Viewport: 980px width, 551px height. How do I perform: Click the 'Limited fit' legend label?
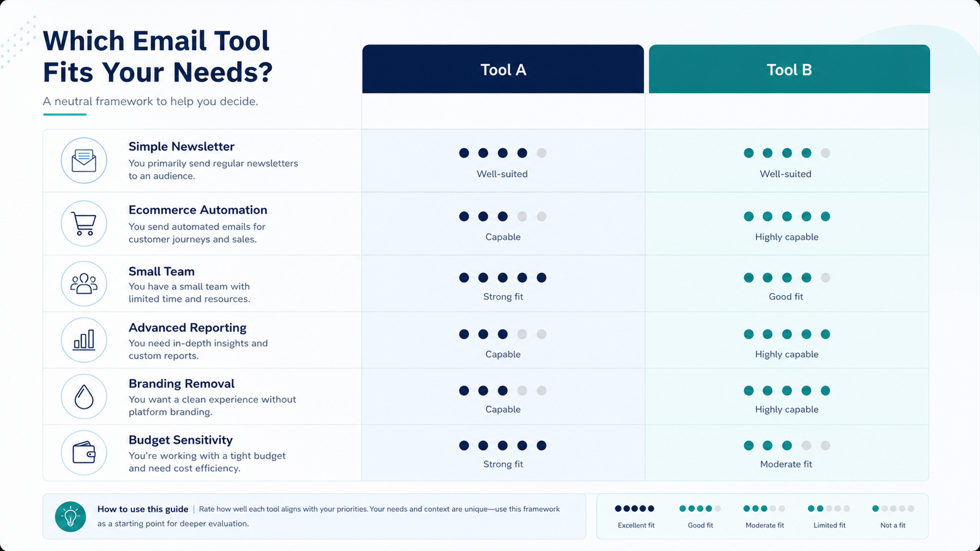coord(829,525)
